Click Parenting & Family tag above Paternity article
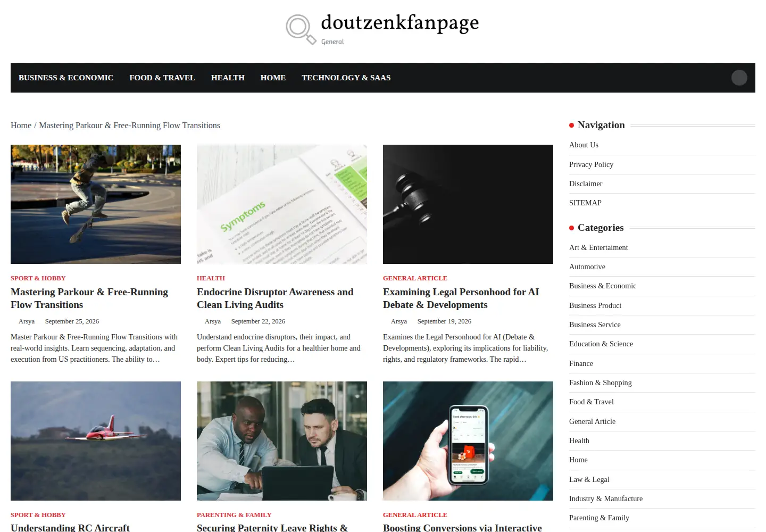766x532 pixels. click(x=234, y=515)
